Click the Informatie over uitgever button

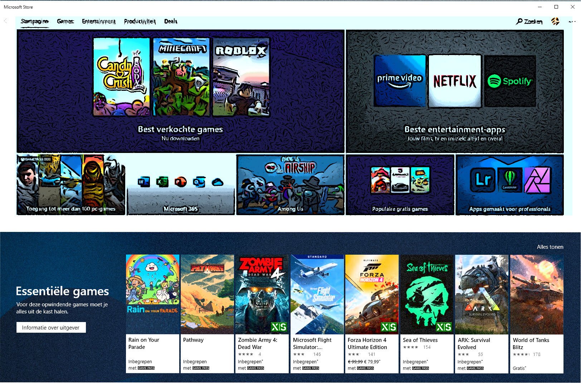click(x=51, y=327)
